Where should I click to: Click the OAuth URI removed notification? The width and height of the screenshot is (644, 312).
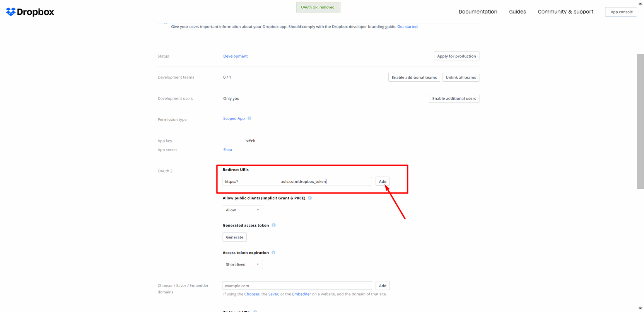coord(318,7)
